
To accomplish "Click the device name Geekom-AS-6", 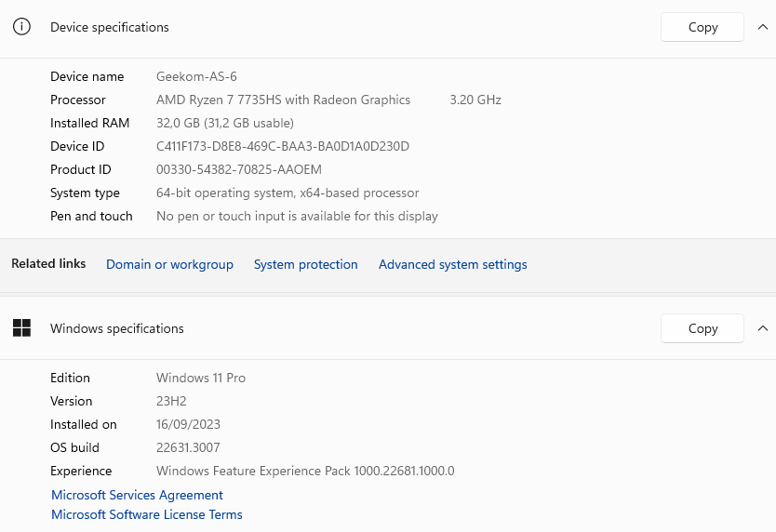I will coord(196,76).
